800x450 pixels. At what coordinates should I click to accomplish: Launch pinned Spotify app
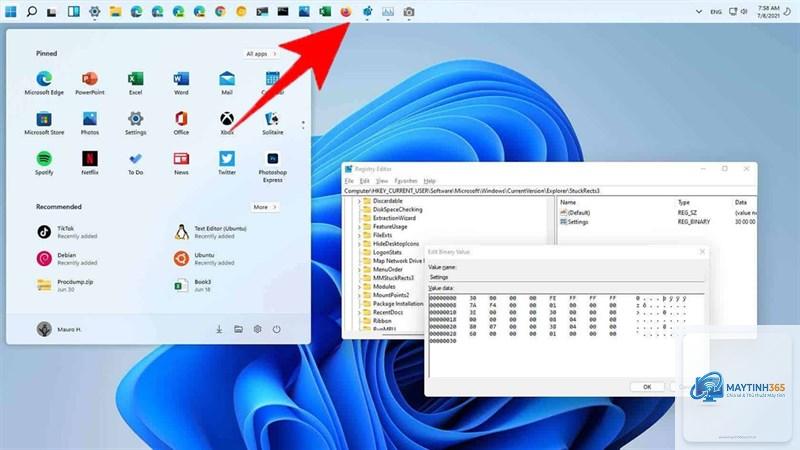click(44, 163)
